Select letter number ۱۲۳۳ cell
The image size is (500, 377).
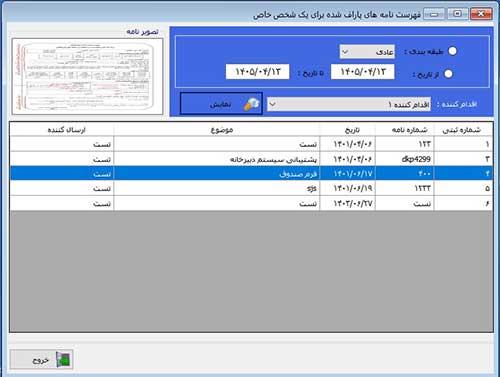coord(405,188)
